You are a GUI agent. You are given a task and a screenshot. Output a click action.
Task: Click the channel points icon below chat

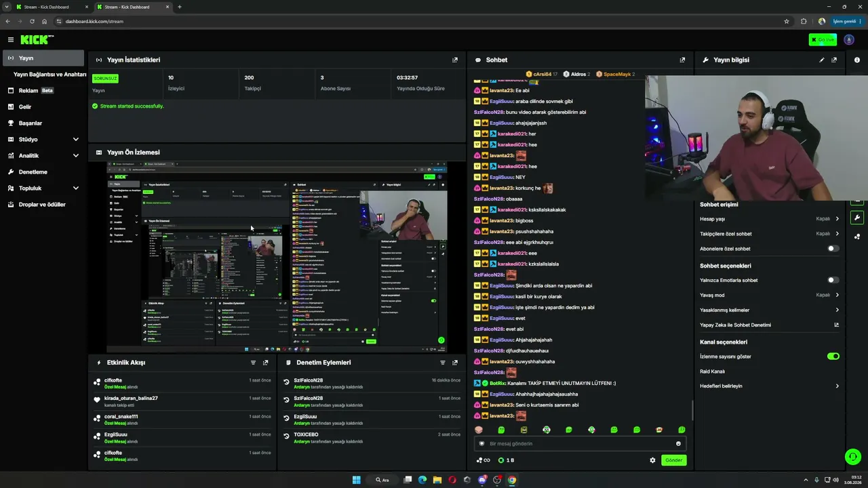[x=484, y=460]
